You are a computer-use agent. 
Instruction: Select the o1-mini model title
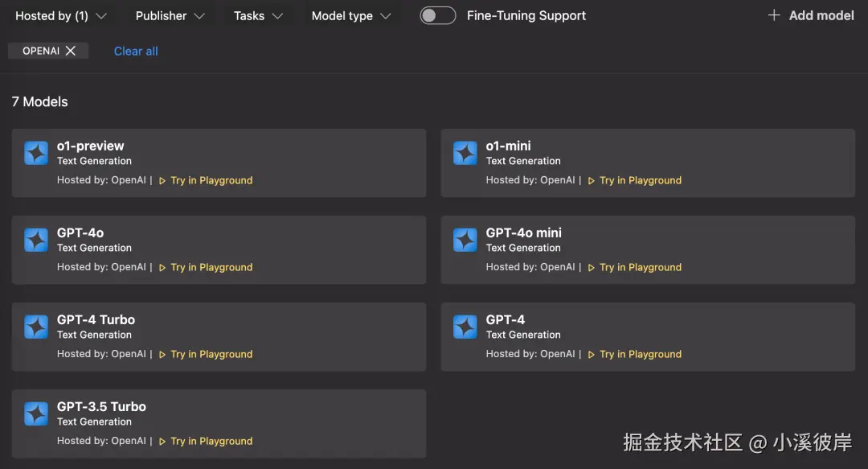click(x=508, y=146)
